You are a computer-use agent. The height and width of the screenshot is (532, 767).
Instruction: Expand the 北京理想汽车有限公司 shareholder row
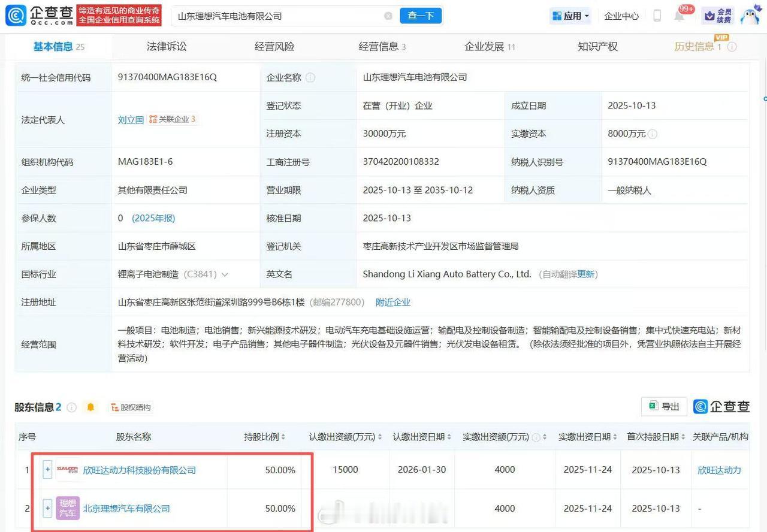click(48, 509)
